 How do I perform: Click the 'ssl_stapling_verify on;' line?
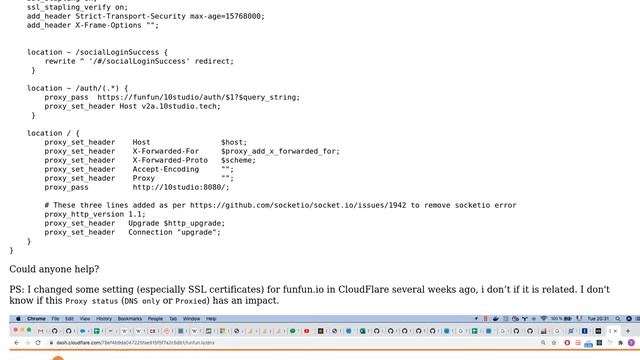click(x=77, y=7)
